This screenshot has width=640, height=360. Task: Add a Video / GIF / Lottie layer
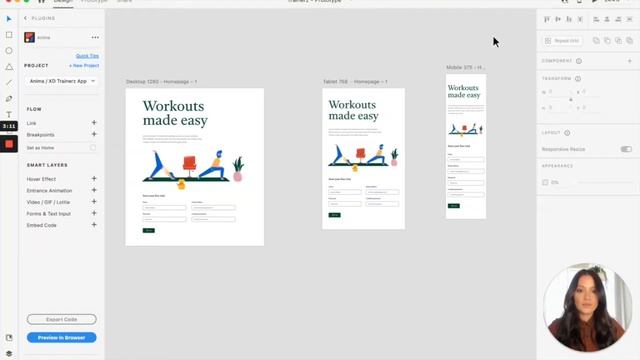pos(94,202)
